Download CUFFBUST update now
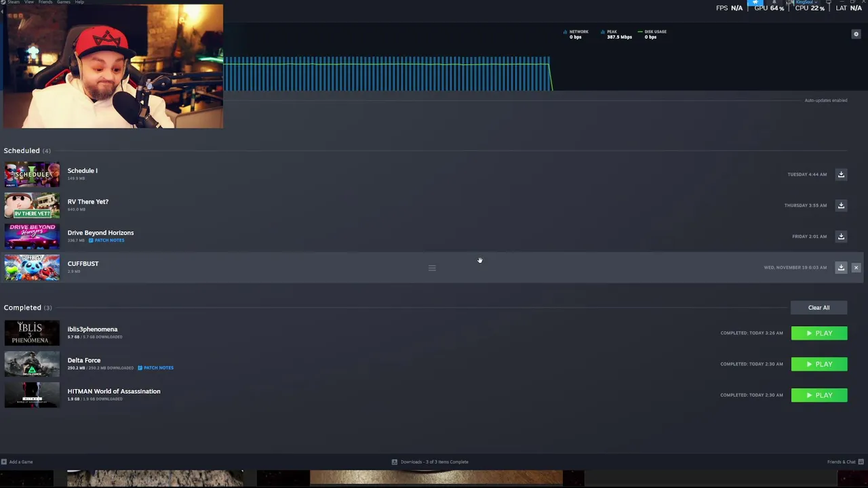The width and height of the screenshot is (868, 488). pos(841,268)
